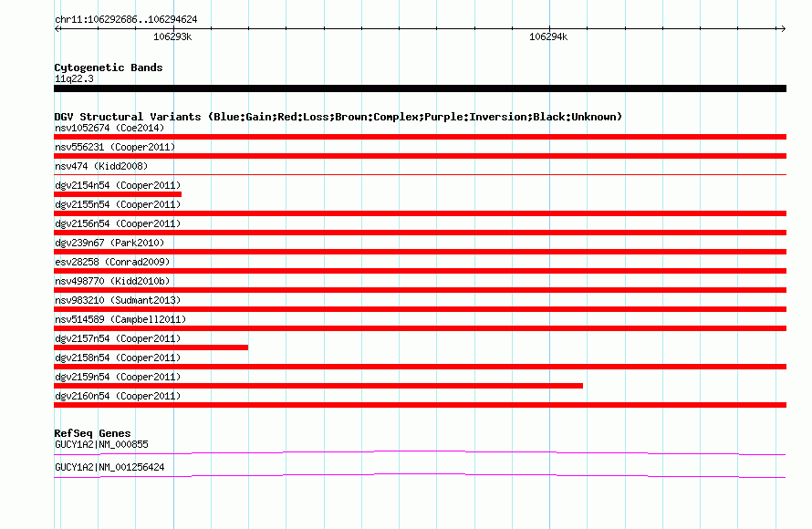
Task: Click the 11q22.3 cytogenetic band label
Action: point(74,78)
